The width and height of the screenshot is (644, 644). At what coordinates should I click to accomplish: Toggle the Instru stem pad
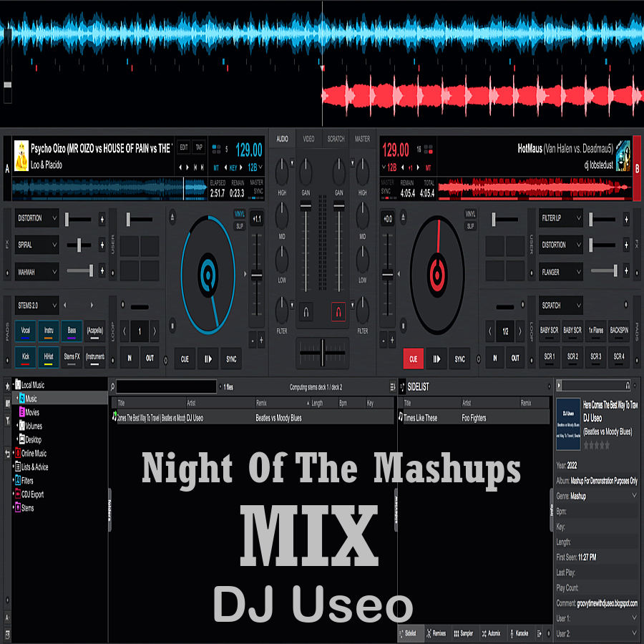coord(49,331)
